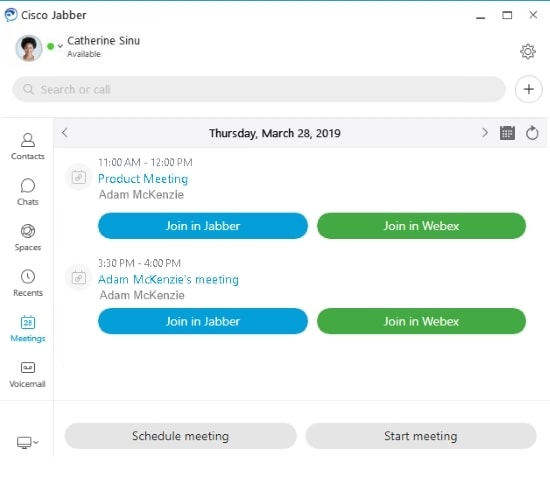This screenshot has height=485, width=550.
Task: Click Adam McKenzie's meeting calendar icon
Action: click(79, 278)
